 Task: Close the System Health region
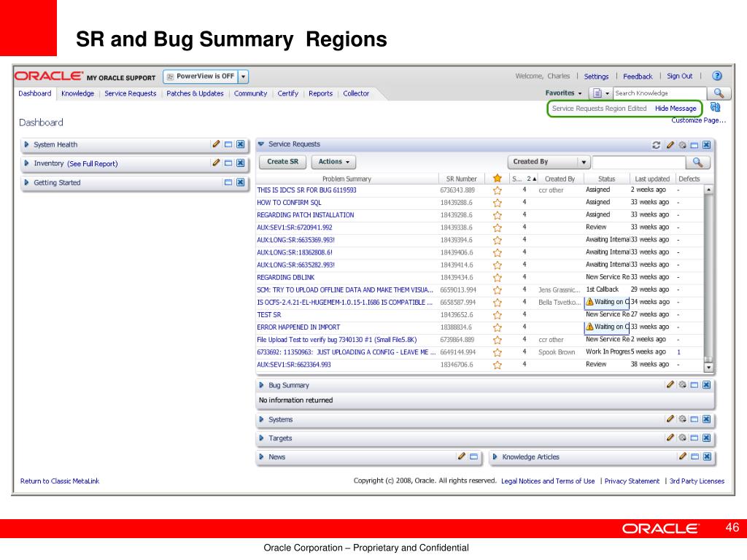(241, 144)
